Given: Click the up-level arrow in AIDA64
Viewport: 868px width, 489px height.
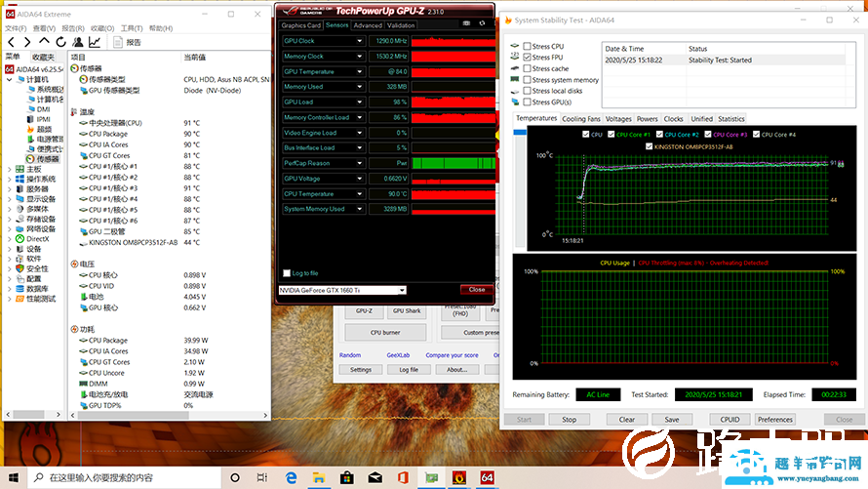Looking at the screenshot, I should (x=44, y=42).
